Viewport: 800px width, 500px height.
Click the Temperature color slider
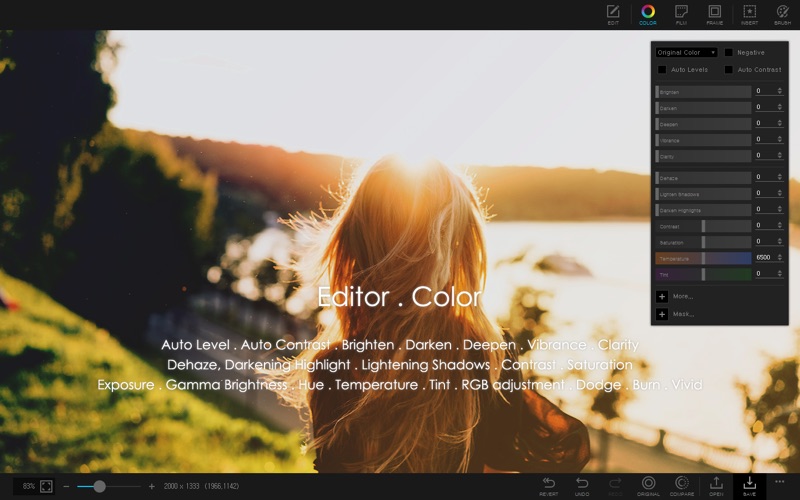point(703,258)
